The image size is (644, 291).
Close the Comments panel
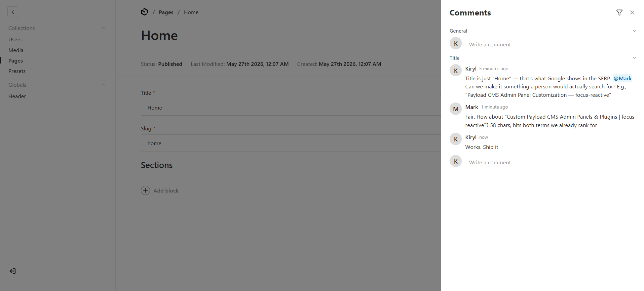click(632, 12)
